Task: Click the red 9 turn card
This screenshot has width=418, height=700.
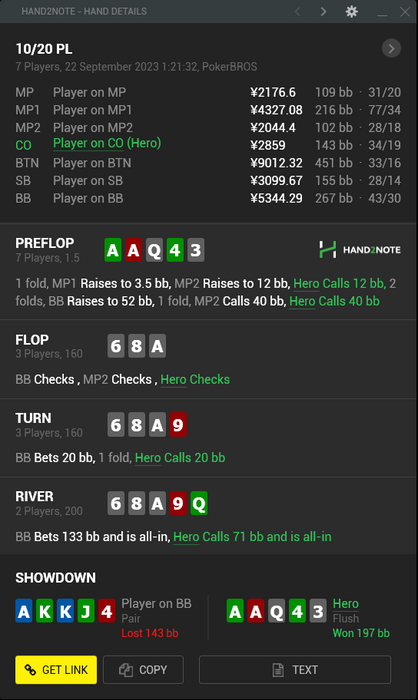Action: 178,425
